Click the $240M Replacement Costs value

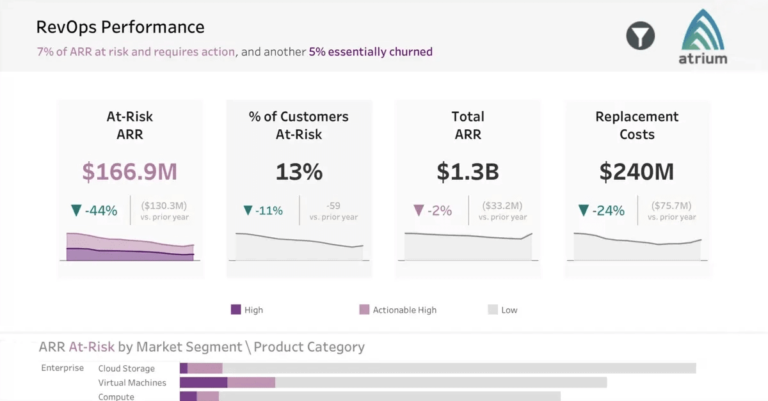click(637, 172)
